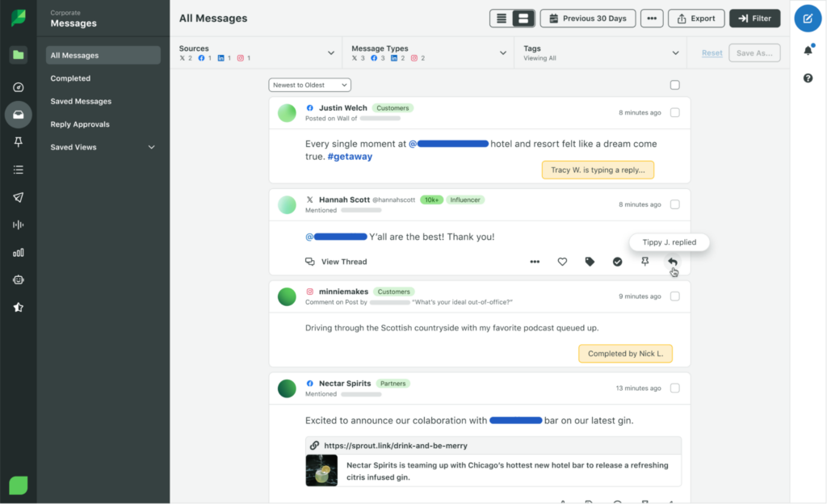Like Hannah Scott's message with heart icon

(x=562, y=262)
